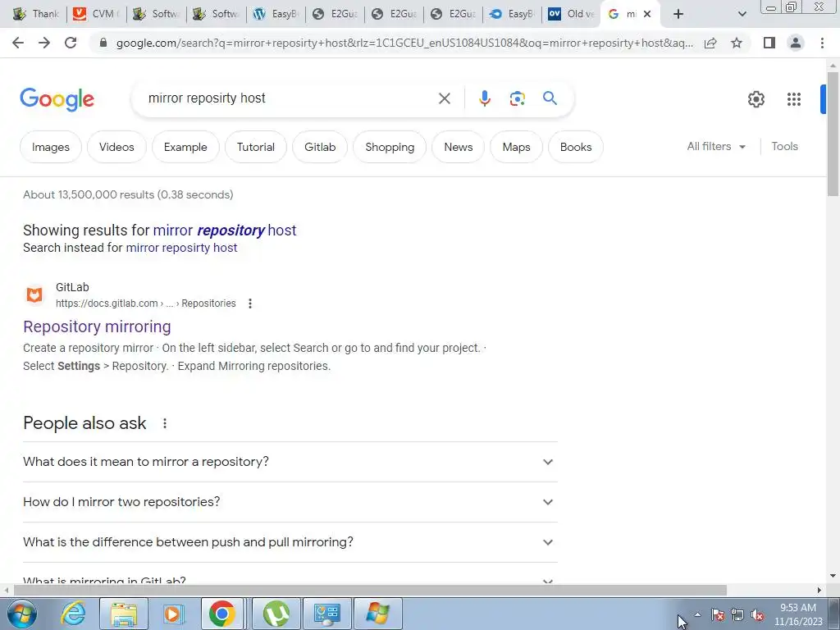The height and width of the screenshot is (630, 840).
Task: Open uTorrent from taskbar
Action: coord(276,614)
